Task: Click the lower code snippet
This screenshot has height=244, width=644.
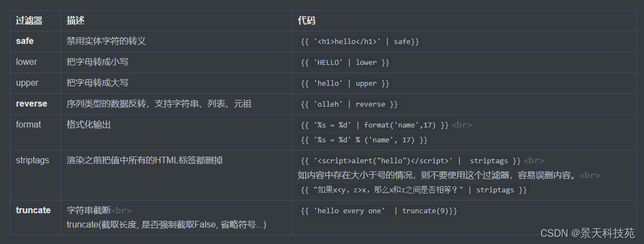Action: click(345, 63)
